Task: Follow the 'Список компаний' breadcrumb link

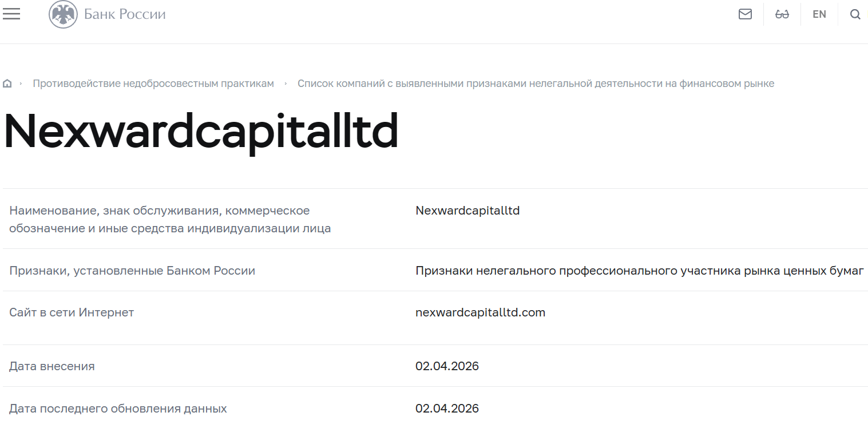Action: click(x=536, y=83)
